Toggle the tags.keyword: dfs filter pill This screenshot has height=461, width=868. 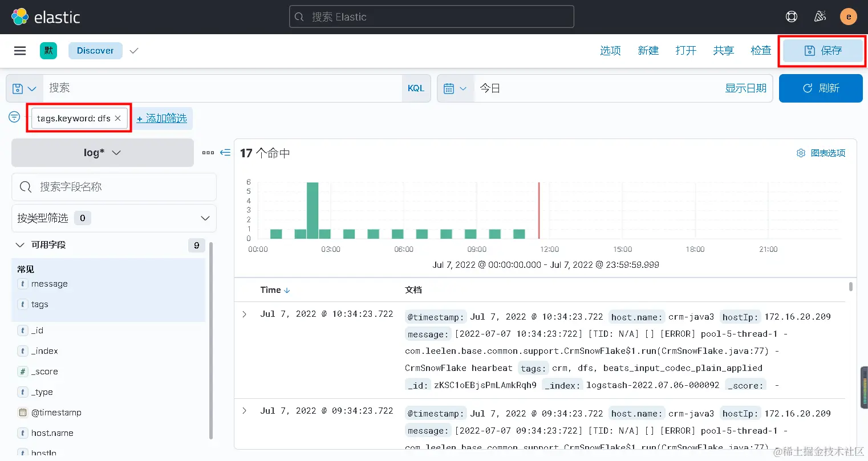74,118
